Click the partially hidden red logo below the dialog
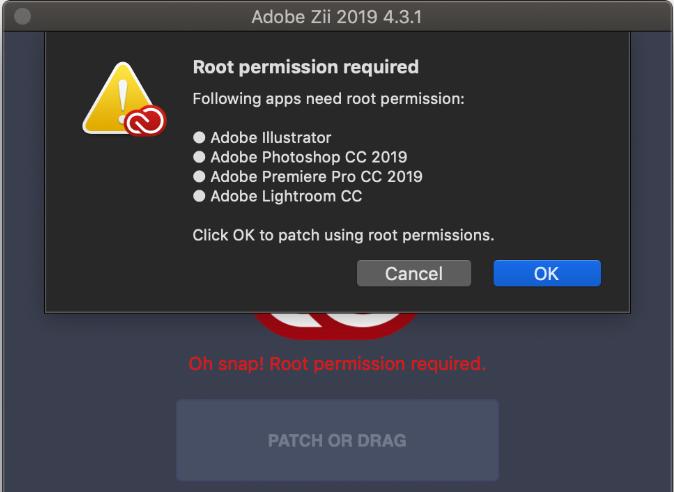Viewport: 674px width, 492px height. [337, 326]
